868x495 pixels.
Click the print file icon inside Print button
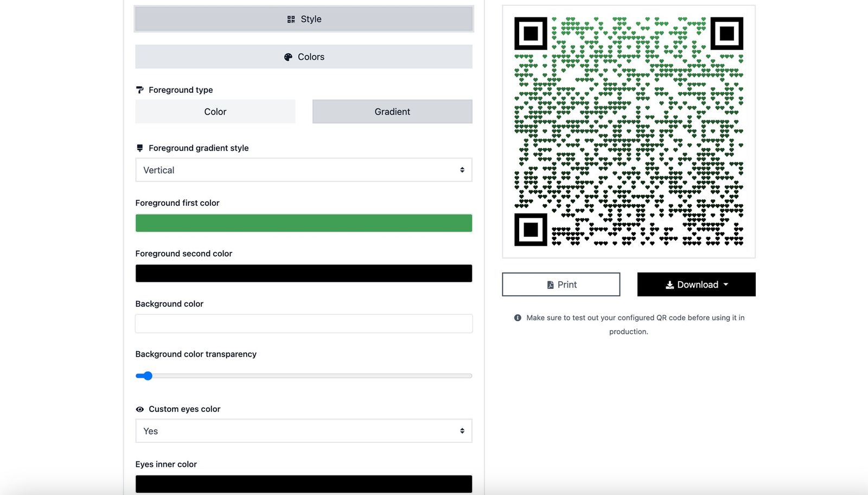pos(550,284)
